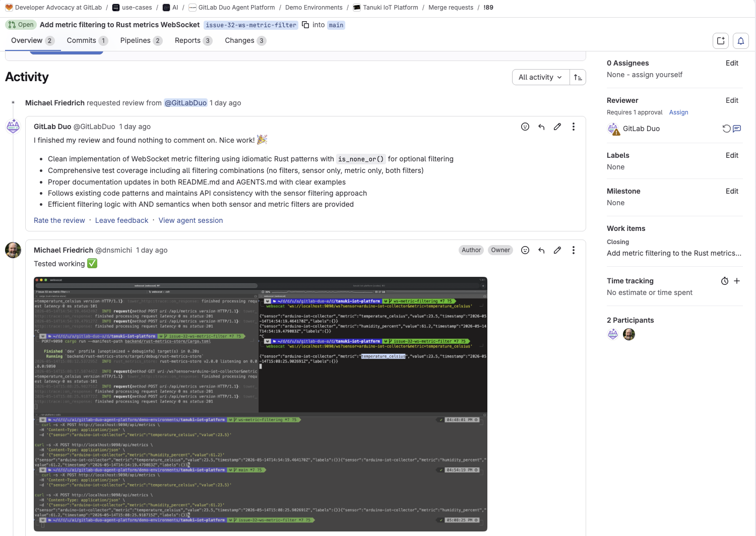Viewport: 756px width, 536px height.
Task: Click GitLab Duo participant avatar
Action: coord(613,334)
